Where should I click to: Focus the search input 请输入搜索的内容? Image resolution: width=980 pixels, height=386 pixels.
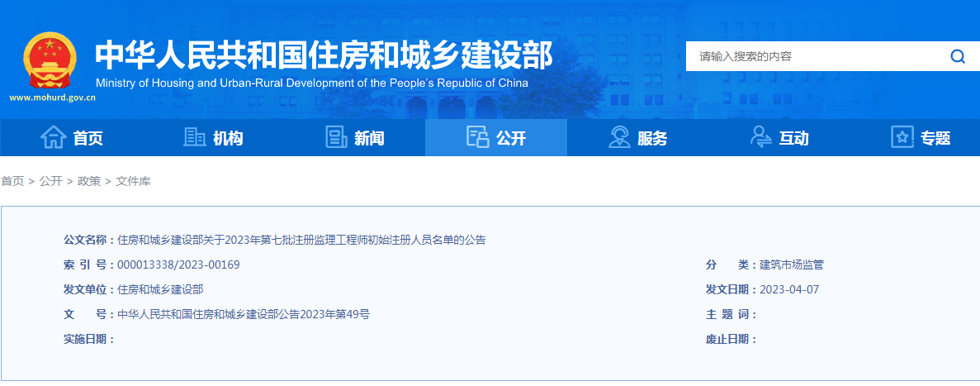pyautogui.click(x=816, y=56)
